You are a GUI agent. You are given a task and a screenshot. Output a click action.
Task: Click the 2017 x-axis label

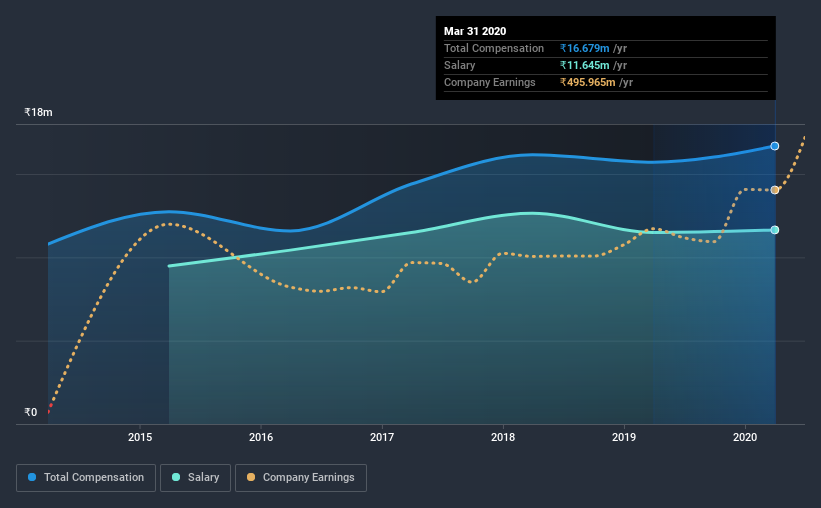coord(382,437)
